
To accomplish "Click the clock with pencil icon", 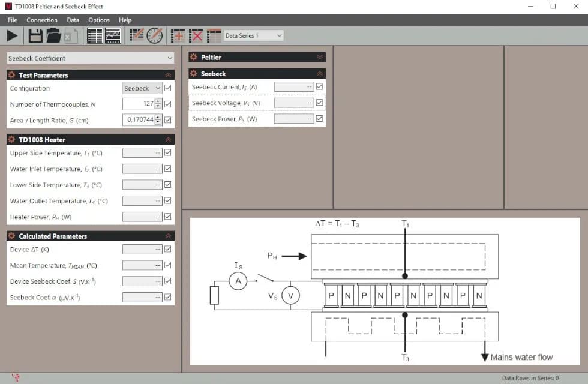I will pos(154,36).
